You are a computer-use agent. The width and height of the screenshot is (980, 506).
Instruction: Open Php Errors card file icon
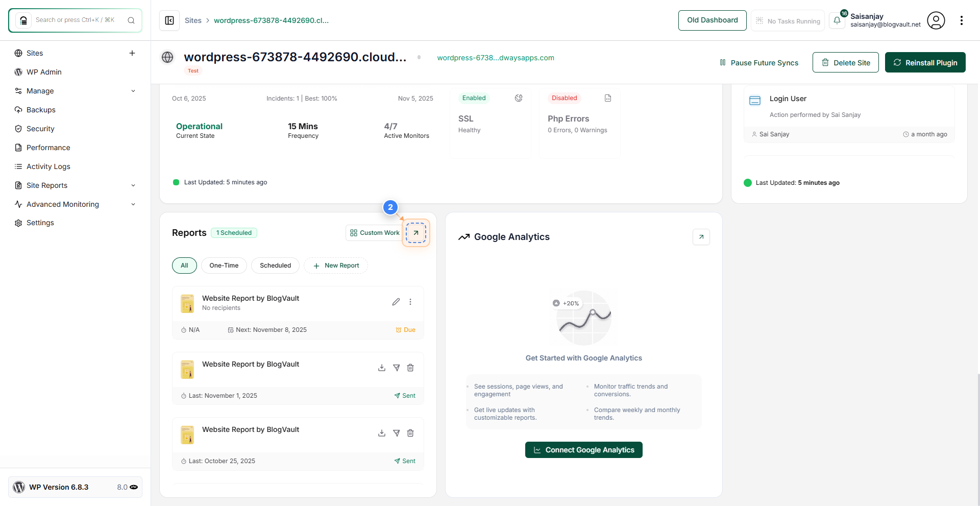(x=608, y=98)
